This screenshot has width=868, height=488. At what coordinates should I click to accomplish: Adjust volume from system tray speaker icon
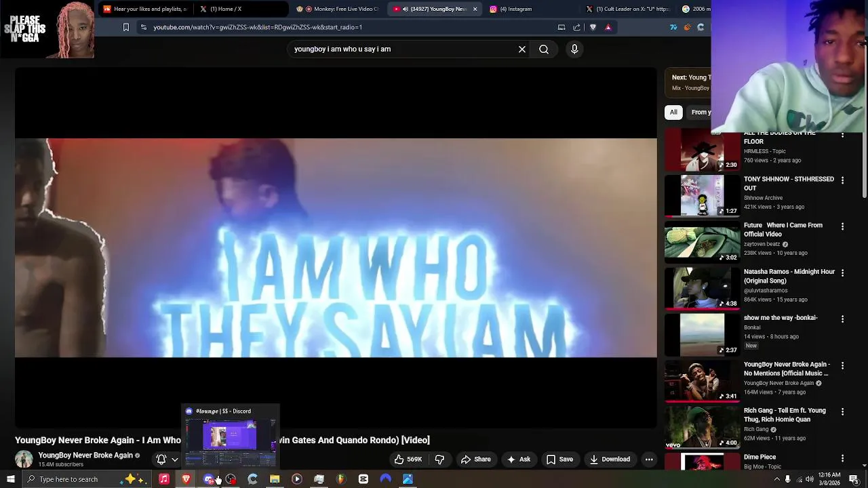(x=810, y=479)
